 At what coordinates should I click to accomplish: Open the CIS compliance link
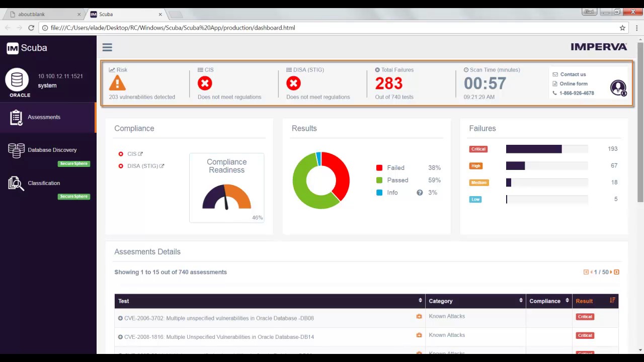pos(135,154)
